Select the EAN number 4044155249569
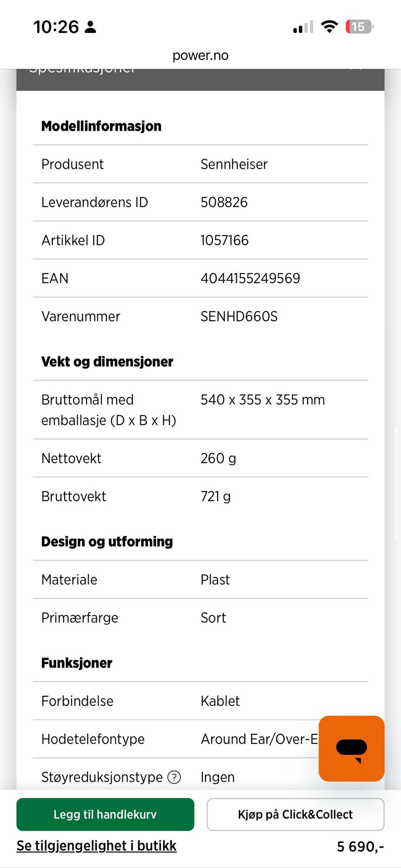The height and width of the screenshot is (868, 401). click(250, 278)
